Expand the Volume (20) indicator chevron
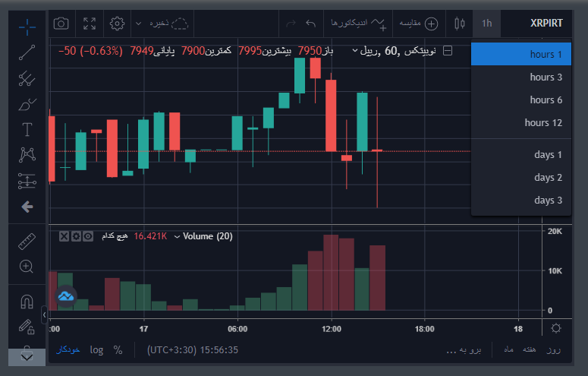 pyautogui.click(x=178, y=237)
